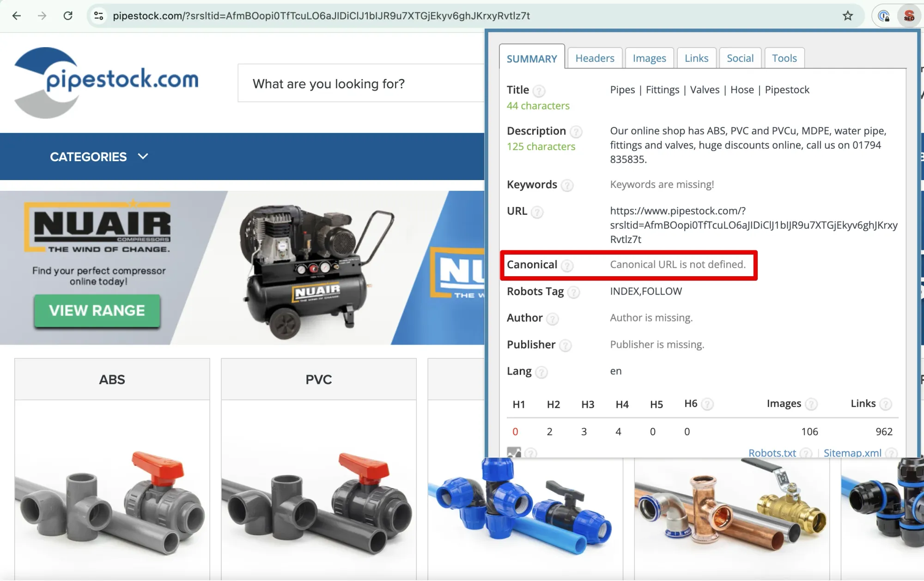Viewport: 924px width, 581px height.
Task: Open help icon beside Robots.txt link
Action: tap(806, 453)
